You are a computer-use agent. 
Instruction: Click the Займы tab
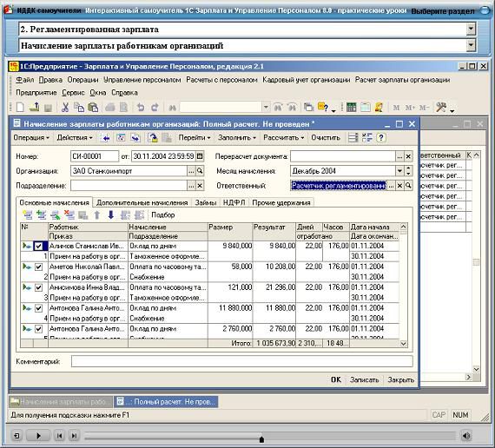coord(206,202)
